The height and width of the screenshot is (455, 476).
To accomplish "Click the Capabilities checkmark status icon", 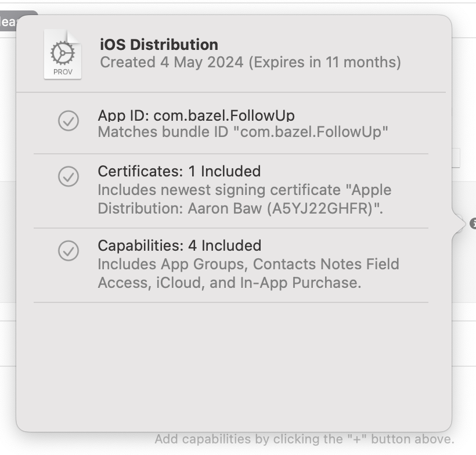I will click(x=68, y=251).
